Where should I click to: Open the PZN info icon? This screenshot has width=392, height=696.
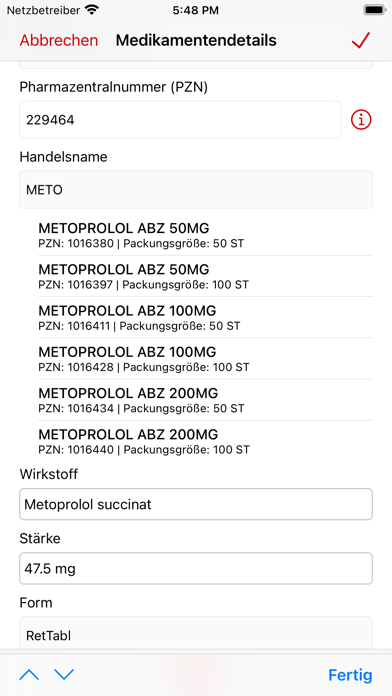tap(361, 120)
